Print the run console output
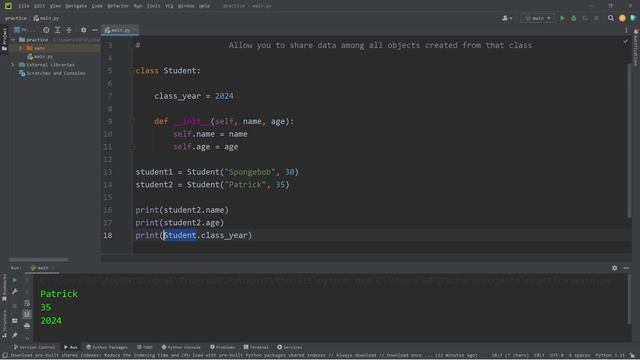This screenshot has height=360, width=640. coord(27,326)
